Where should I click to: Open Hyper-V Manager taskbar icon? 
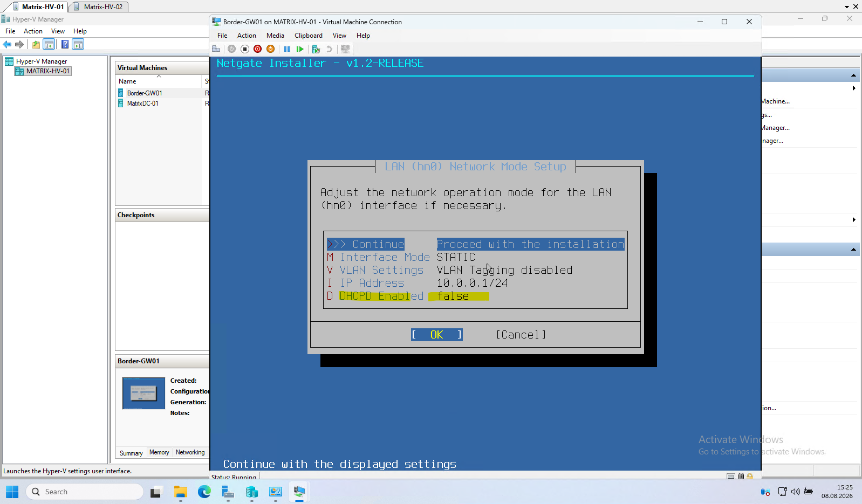251,492
